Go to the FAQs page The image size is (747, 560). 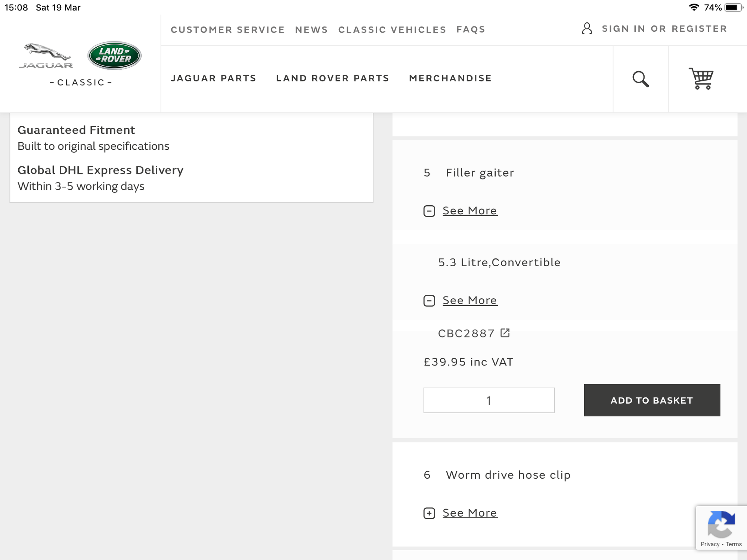pyautogui.click(x=471, y=29)
